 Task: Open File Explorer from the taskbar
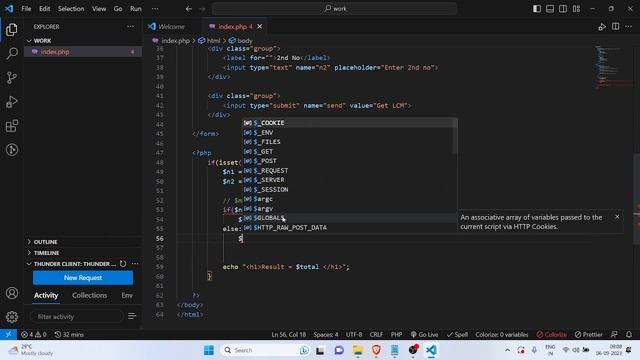[358, 350]
